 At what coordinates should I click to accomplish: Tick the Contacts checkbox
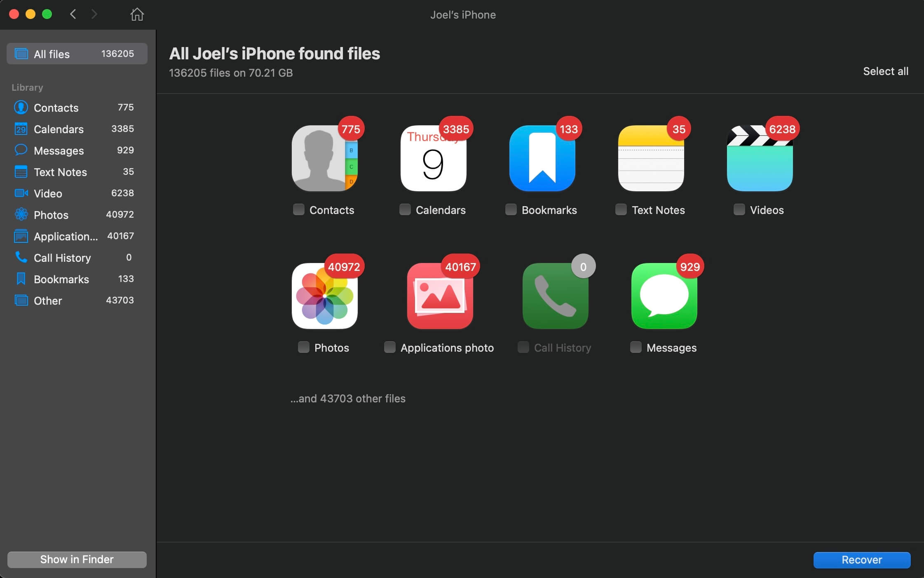(x=298, y=209)
